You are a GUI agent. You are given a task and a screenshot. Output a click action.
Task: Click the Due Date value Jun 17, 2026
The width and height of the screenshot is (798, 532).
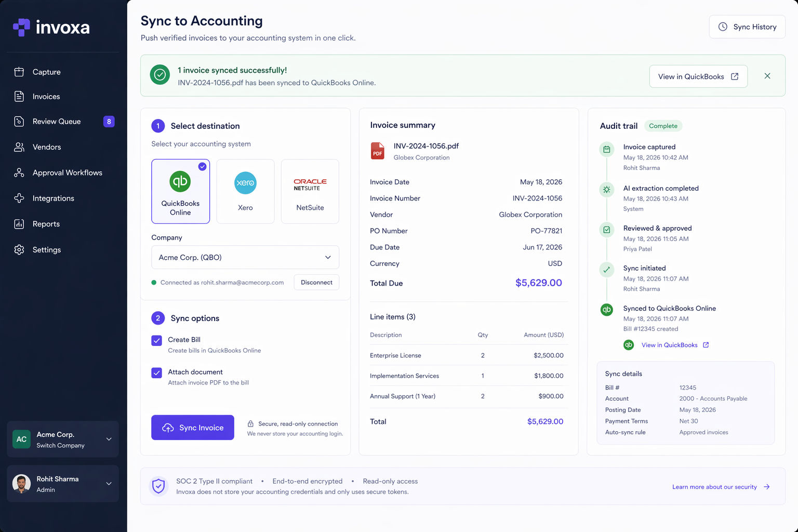click(x=542, y=247)
